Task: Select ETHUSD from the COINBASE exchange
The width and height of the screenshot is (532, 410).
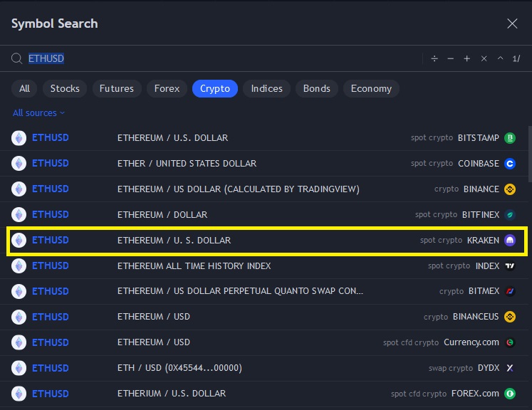Action: pyautogui.click(x=264, y=163)
